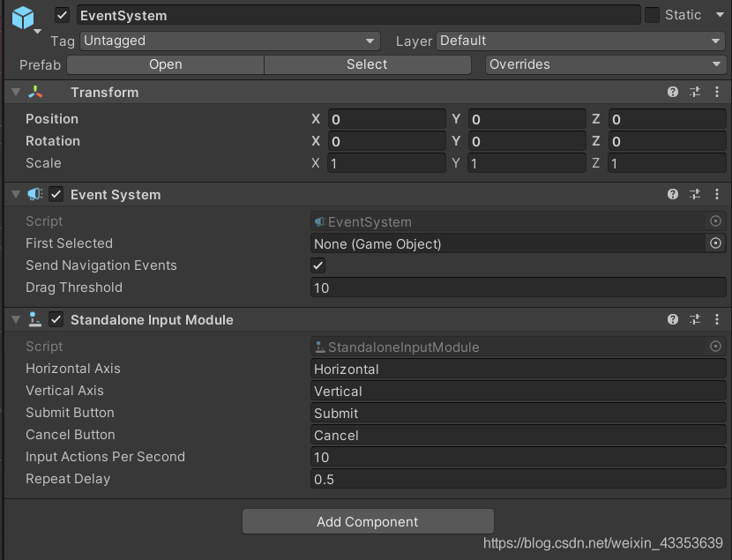
Task: Click the Repeat Delay label
Action: pos(68,479)
